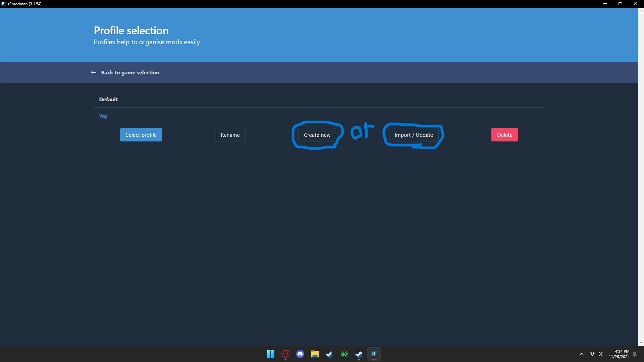The width and height of the screenshot is (644, 362).
Task: Click the Create new button
Action: (317, 135)
